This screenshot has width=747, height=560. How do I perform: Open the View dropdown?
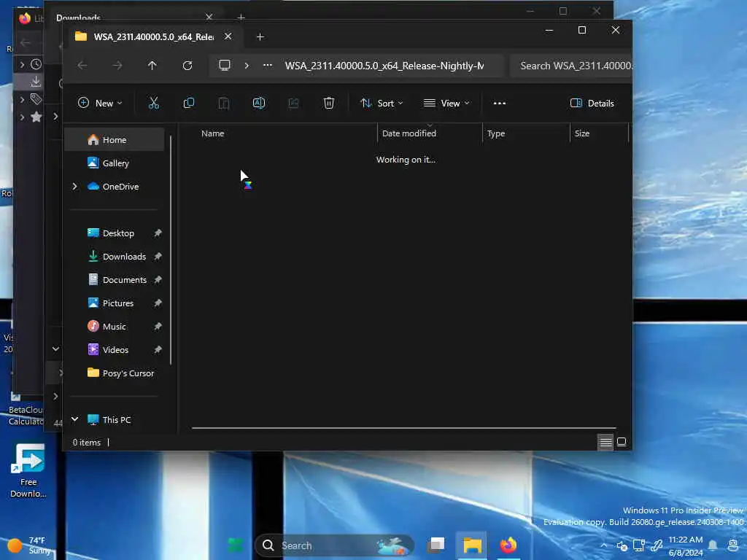(446, 103)
